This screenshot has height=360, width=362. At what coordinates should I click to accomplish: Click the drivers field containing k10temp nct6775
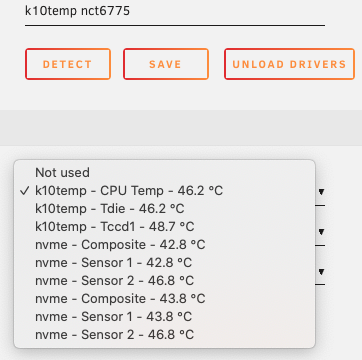pos(175,13)
